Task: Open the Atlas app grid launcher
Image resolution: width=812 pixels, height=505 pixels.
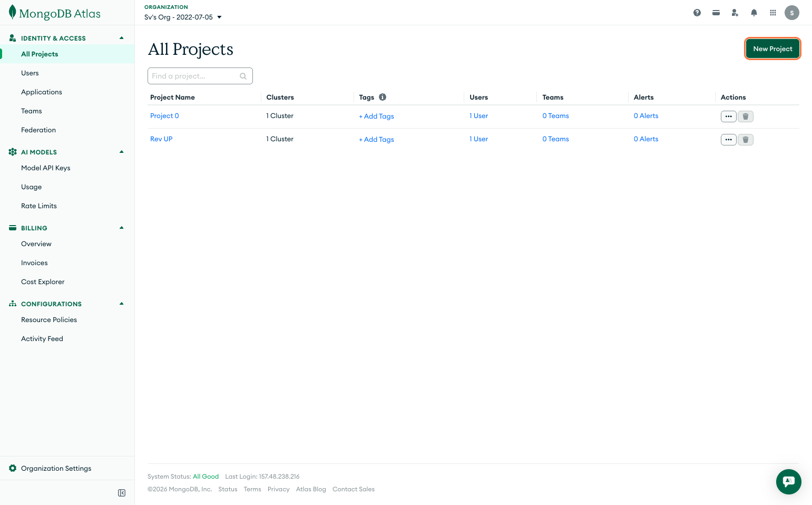Action: [x=772, y=12]
